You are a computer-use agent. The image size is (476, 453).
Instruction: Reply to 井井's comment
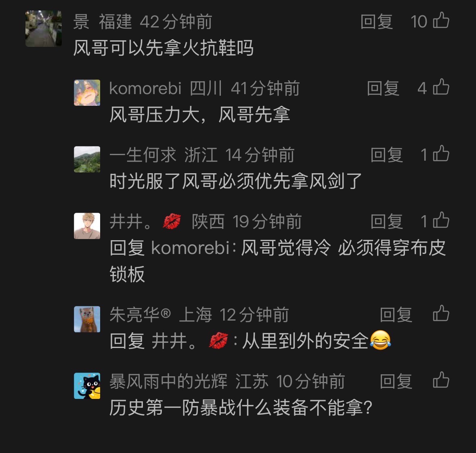[x=387, y=221]
